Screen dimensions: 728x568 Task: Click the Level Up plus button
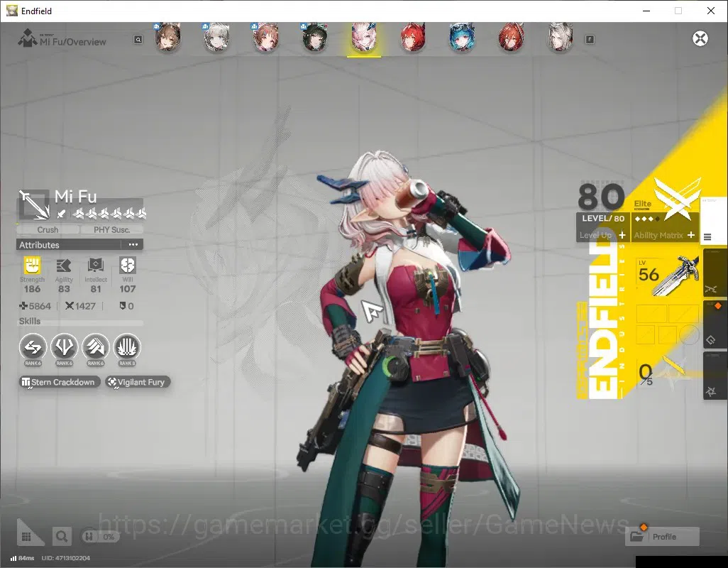point(622,235)
